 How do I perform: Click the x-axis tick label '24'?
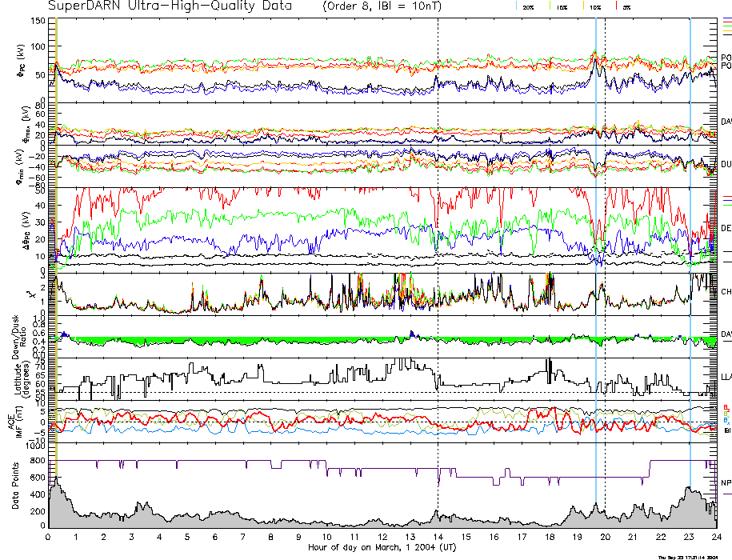[716, 537]
